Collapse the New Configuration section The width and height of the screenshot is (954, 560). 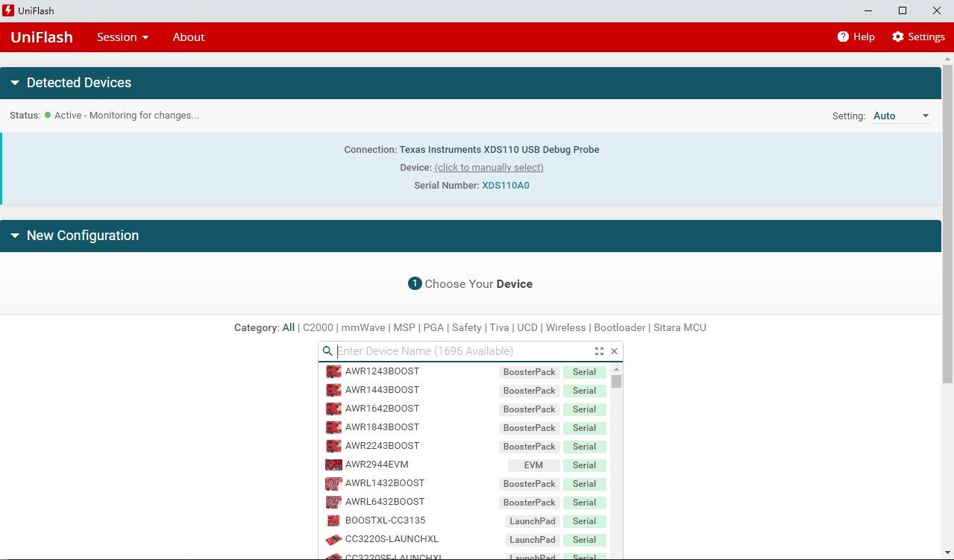pyautogui.click(x=15, y=236)
